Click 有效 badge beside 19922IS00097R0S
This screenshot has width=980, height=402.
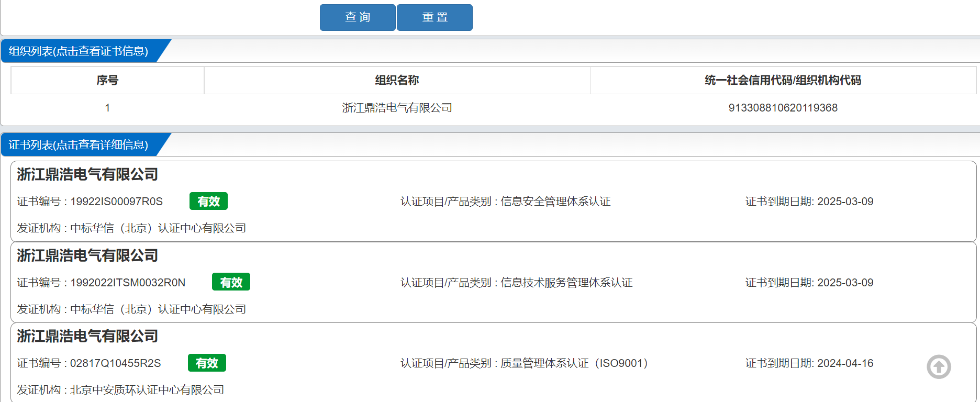208,202
